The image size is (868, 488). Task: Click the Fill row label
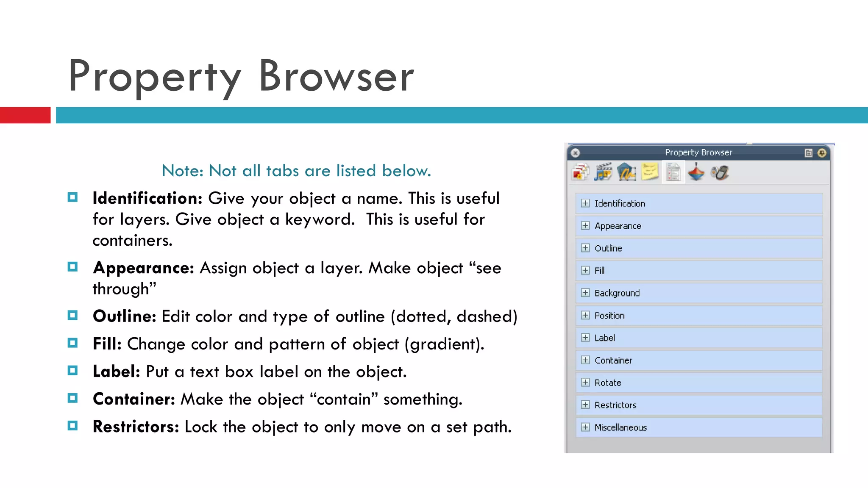(599, 270)
